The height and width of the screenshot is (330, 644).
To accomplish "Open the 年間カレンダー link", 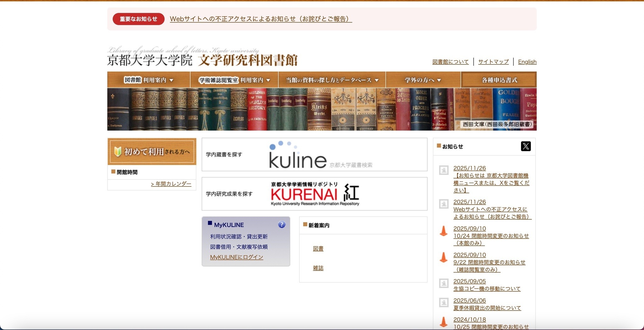I will point(171,184).
